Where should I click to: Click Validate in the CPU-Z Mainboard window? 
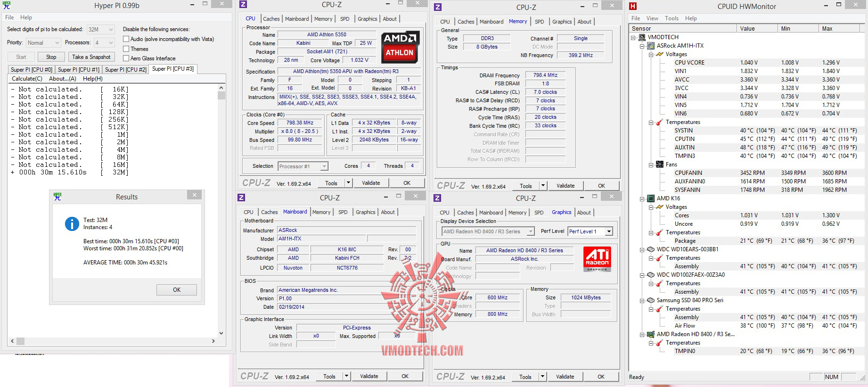tap(369, 376)
